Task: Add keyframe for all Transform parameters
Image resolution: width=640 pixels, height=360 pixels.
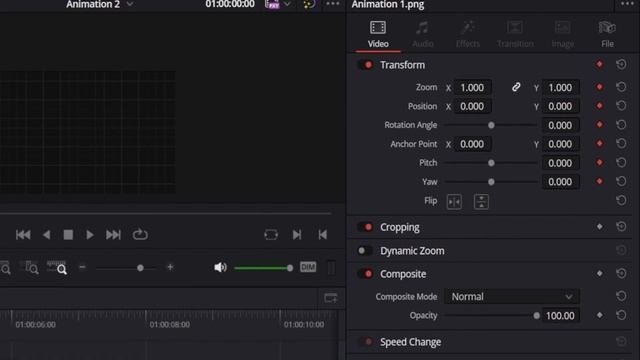Action: 600,64
